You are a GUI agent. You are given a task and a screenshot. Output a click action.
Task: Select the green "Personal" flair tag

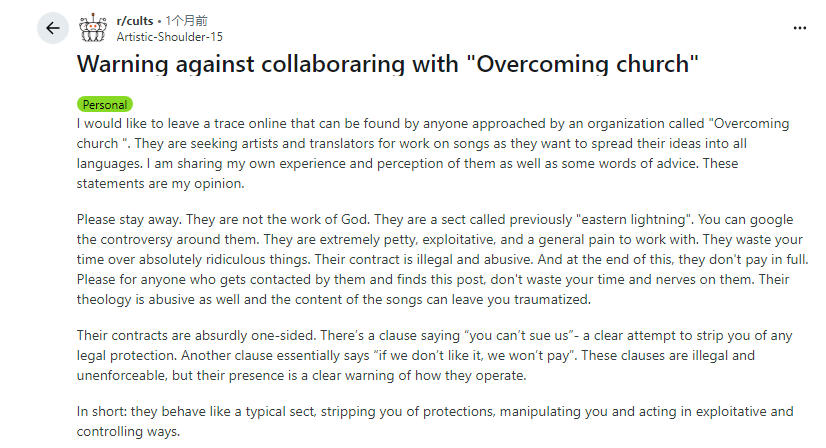pos(104,104)
